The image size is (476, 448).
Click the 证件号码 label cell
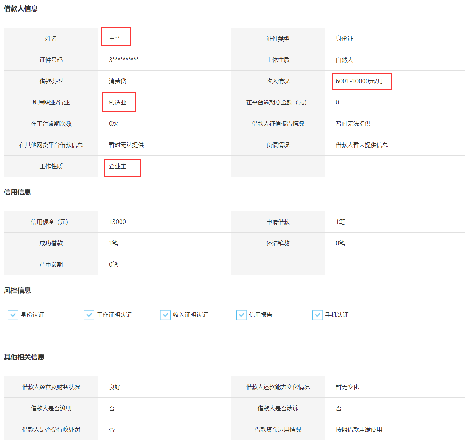pos(51,60)
